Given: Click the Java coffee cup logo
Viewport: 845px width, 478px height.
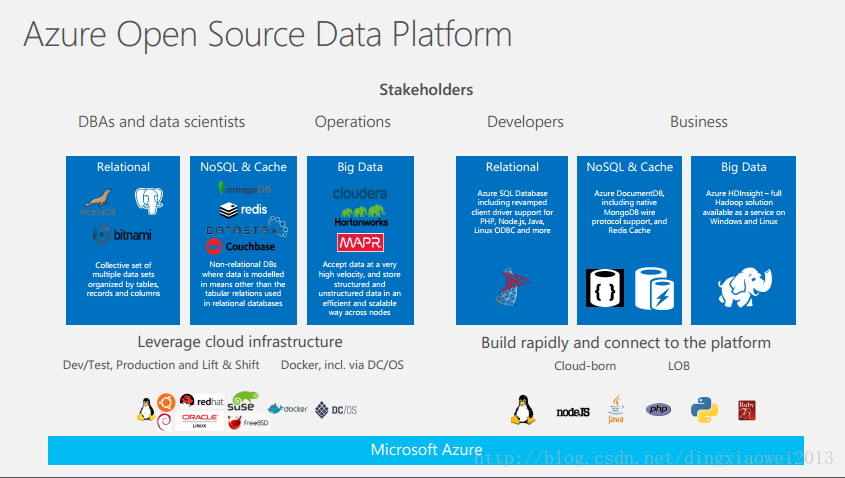Looking at the screenshot, I should click(x=615, y=409).
